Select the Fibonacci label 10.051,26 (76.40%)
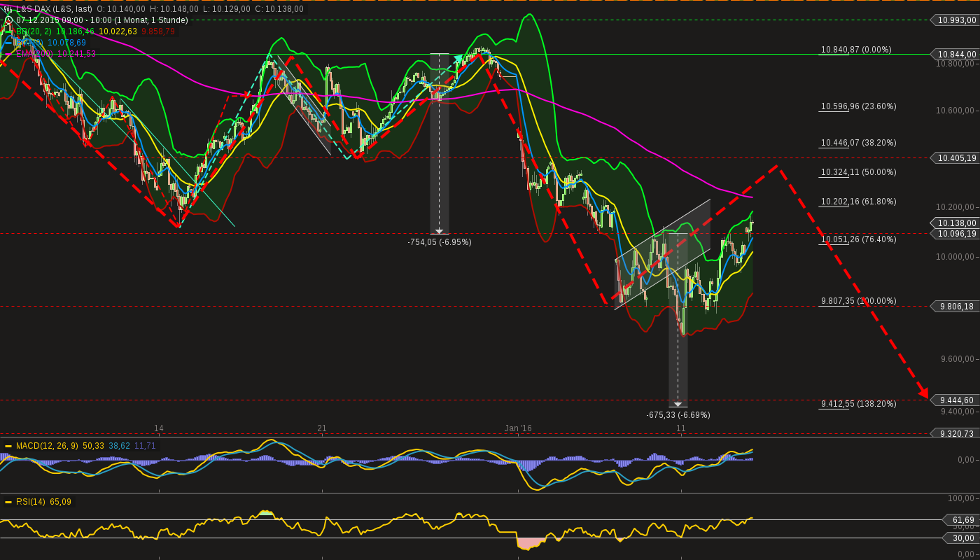980x560 pixels. coord(858,239)
